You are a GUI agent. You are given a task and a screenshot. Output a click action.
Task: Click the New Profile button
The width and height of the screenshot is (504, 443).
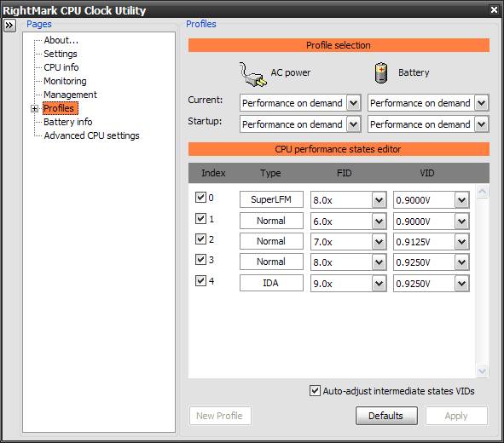point(220,416)
